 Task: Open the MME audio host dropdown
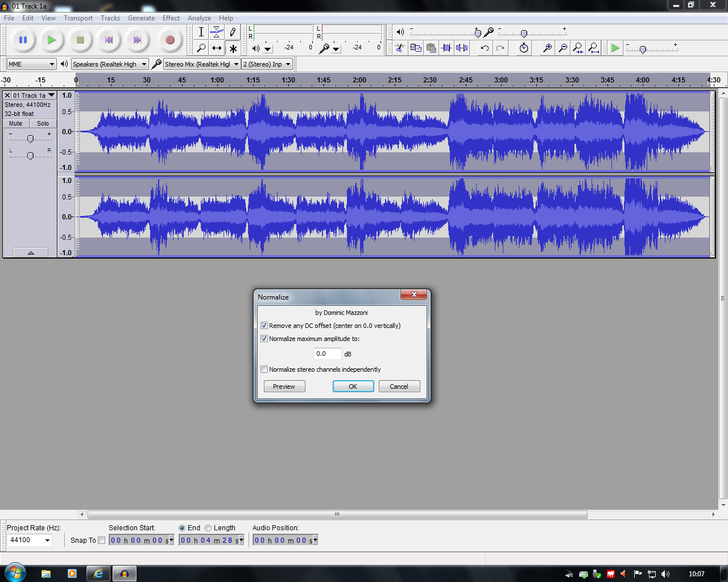tap(31, 64)
